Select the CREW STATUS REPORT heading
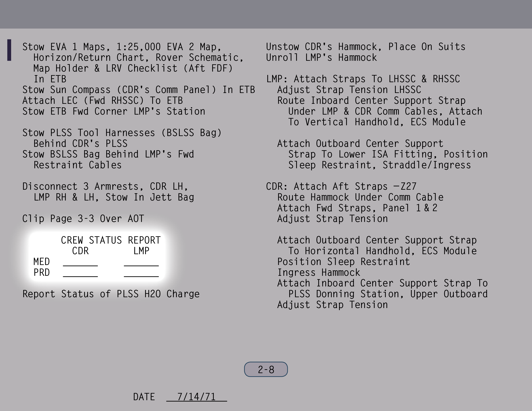 pos(111,240)
